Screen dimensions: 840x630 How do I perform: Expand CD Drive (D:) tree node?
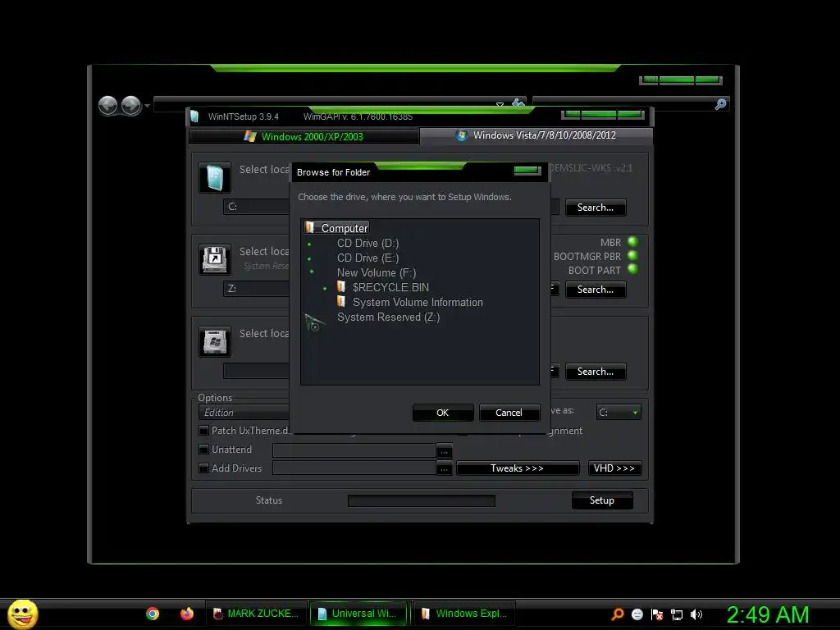(x=309, y=244)
